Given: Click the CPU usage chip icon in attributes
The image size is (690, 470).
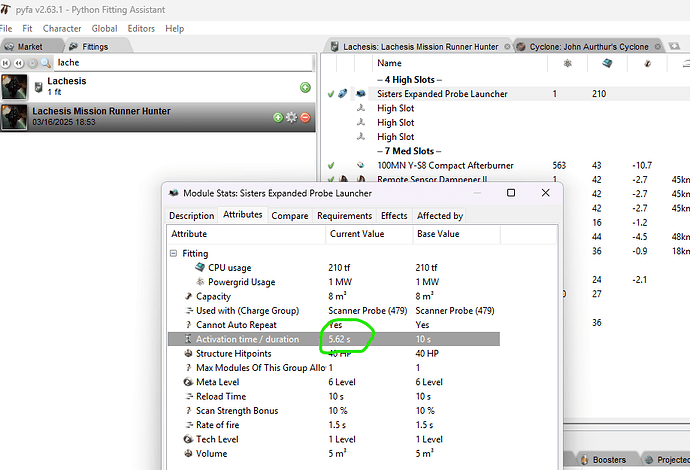Looking at the screenshot, I should [x=200, y=267].
